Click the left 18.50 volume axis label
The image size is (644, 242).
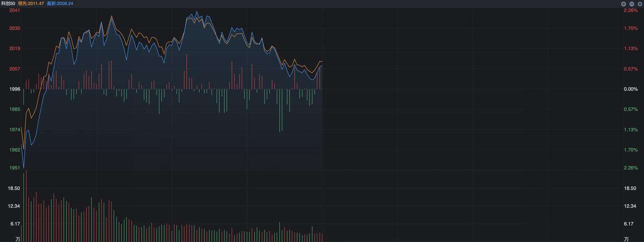[x=14, y=188]
